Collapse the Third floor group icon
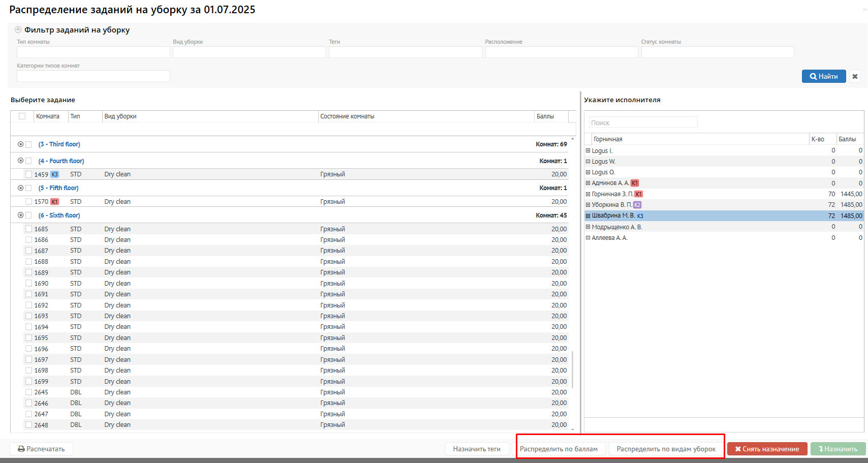Viewport: 868px width, 463px height. [x=20, y=144]
